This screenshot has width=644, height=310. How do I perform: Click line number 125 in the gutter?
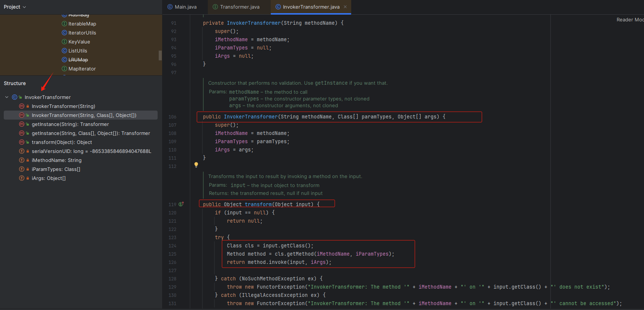click(x=172, y=254)
